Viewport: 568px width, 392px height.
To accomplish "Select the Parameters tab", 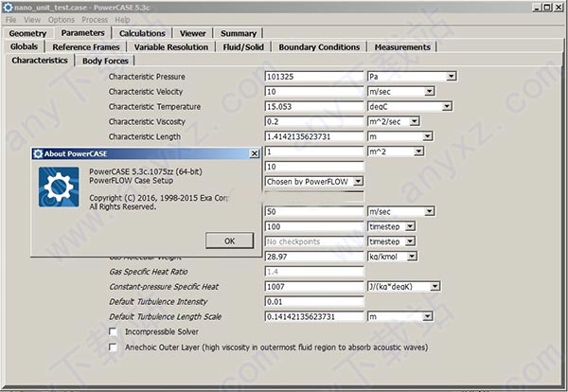I will coord(82,33).
